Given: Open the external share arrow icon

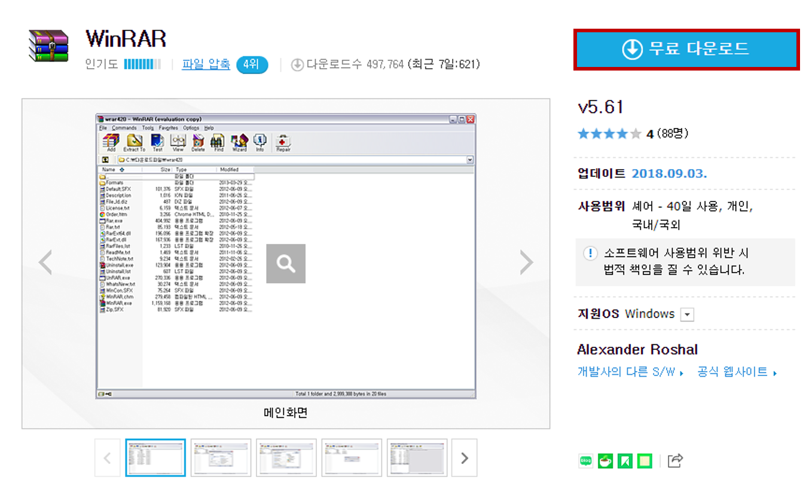Looking at the screenshot, I should (675, 460).
